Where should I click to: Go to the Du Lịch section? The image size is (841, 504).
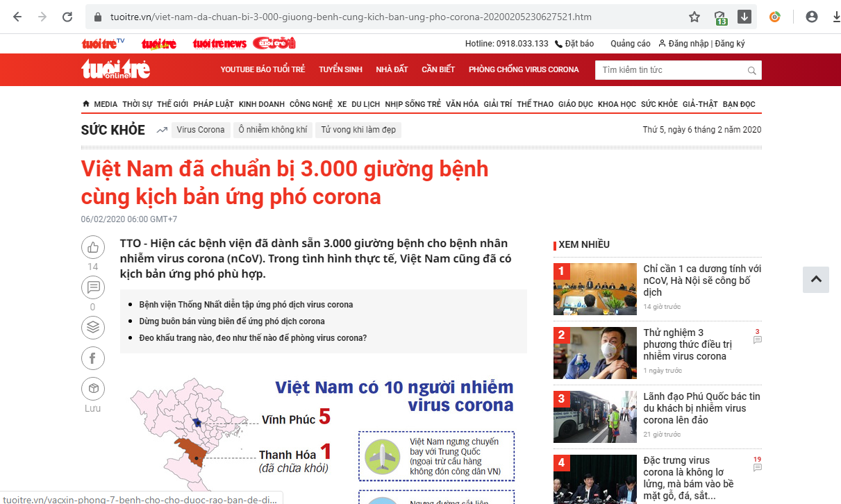(365, 104)
